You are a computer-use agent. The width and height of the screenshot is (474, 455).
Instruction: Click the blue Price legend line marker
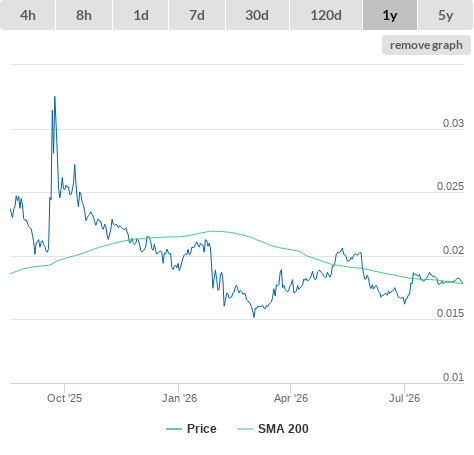[174, 429]
